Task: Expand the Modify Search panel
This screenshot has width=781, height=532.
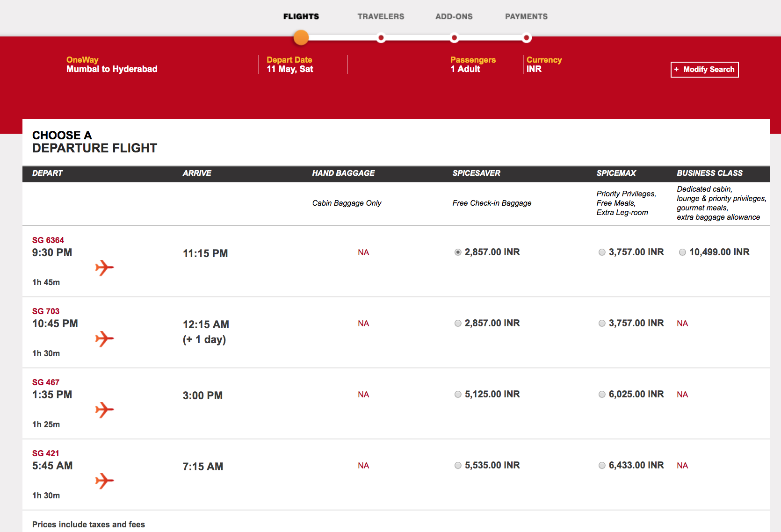Action: pyautogui.click(x=704, y=69)
